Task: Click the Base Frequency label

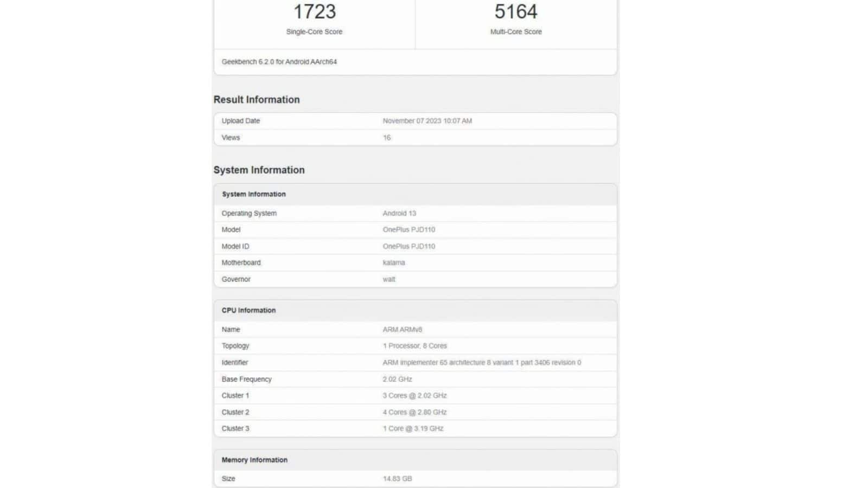Action: tap(246, 379)
